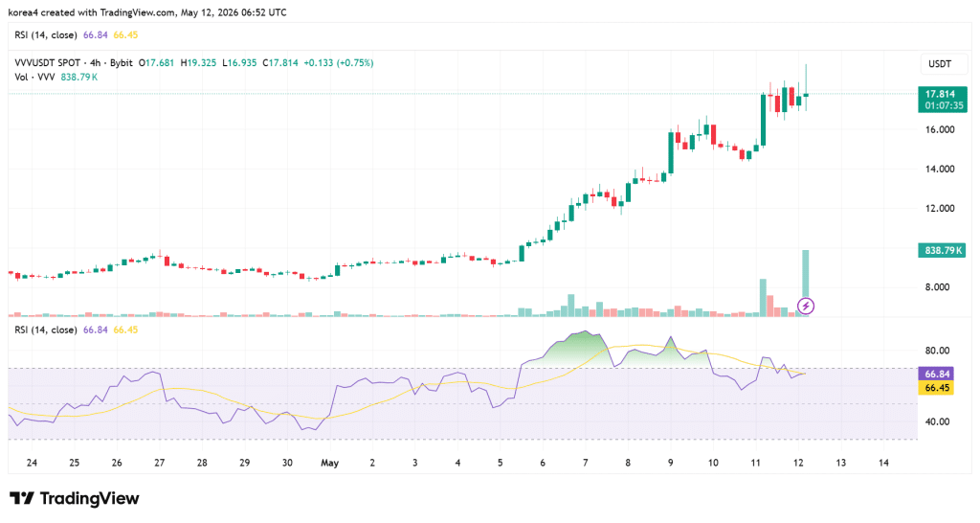The width and height of the screenshot is (980, 523).
Task: Click the purple lightning bolt event icon
Action: (x=806, y=307)
